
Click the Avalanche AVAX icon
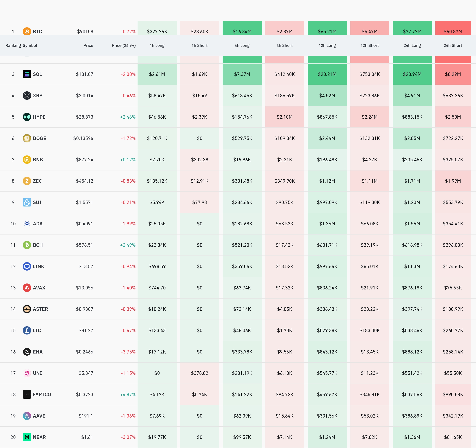point(27,288)
